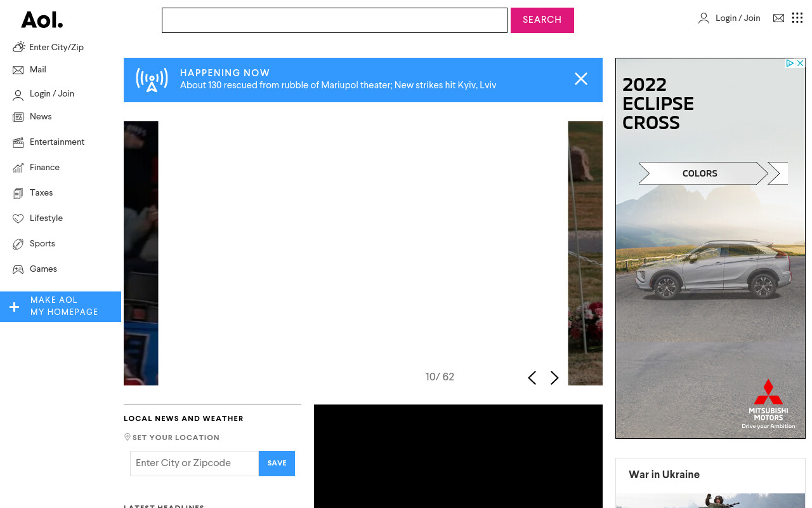The height and width of the screenshot is (508, 812).
Task: Click Make AOL My Homepage button
Action: coord(60,307)
